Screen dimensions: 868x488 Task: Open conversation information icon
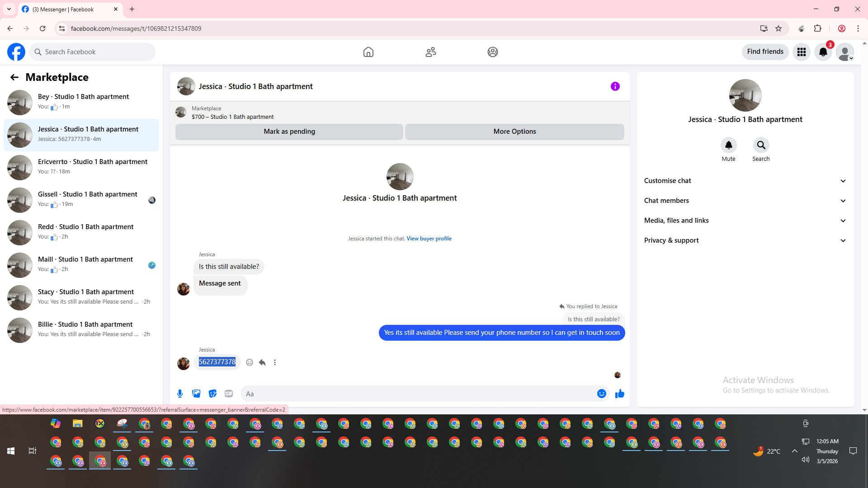(x=615, y=86)
